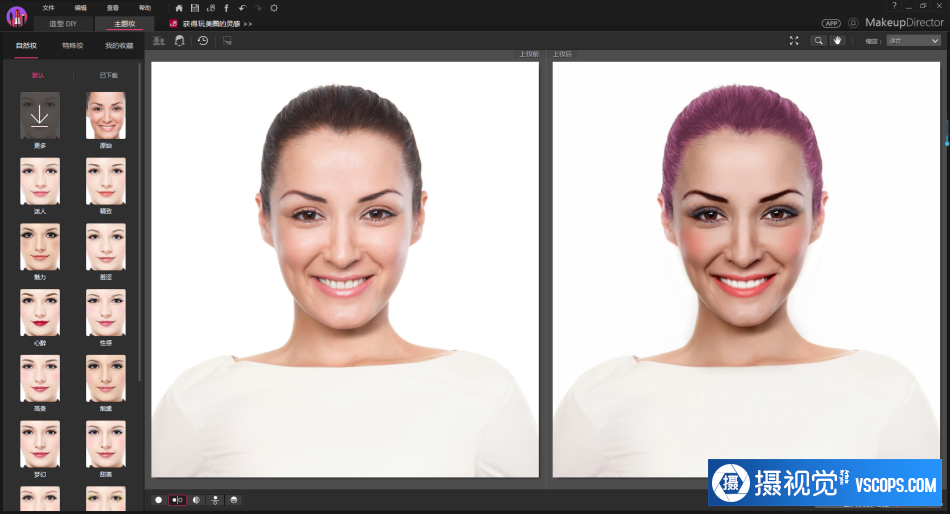Click the after-makeup photo preview
This screenshot has width=950, height=514.
point(746,269)
